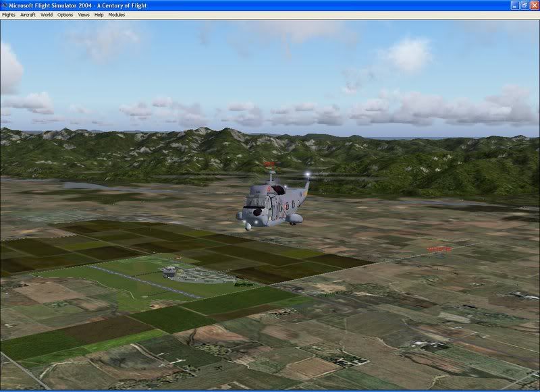Open the Aircraft menu
The image size is (540, 392).
tap(28, 14)
